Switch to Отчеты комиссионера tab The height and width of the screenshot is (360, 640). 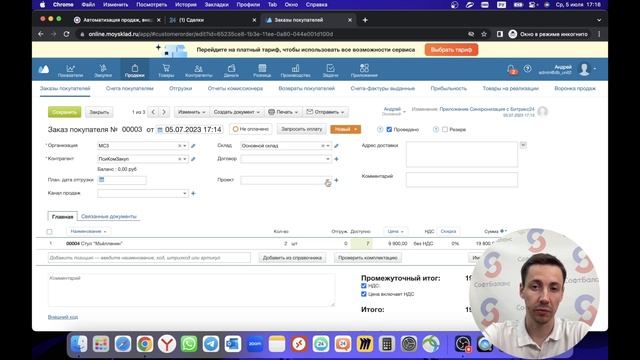point(235,88)
